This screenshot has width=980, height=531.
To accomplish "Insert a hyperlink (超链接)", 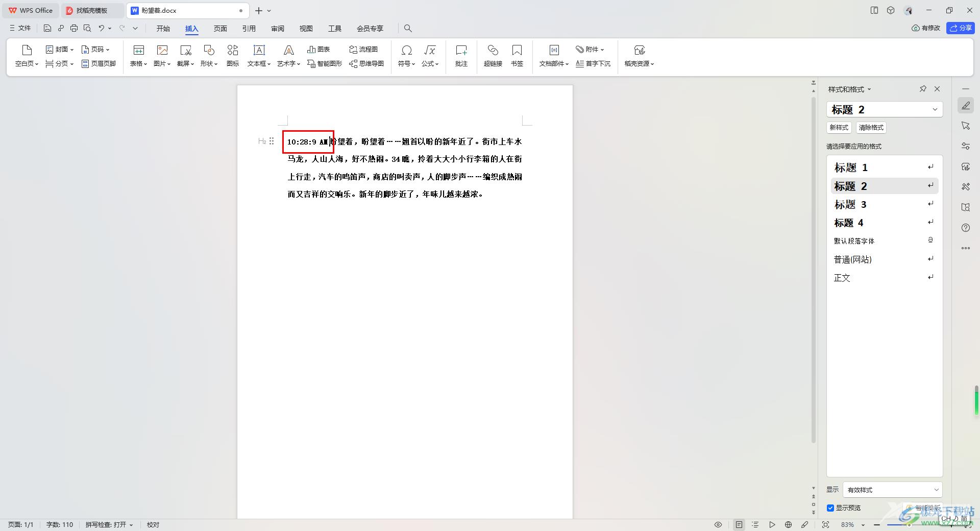I will (x=493, y=56).
